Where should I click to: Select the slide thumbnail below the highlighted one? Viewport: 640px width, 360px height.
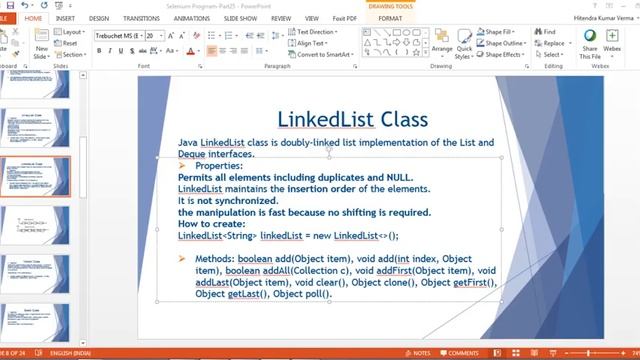pyautogui.click(x=35, y=225)
